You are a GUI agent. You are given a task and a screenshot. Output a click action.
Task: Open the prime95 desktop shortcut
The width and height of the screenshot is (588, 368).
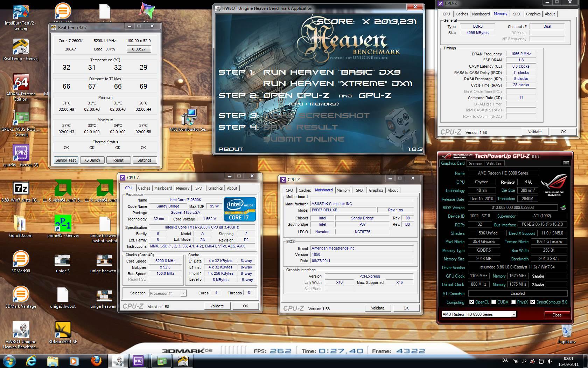click(63, 227)
